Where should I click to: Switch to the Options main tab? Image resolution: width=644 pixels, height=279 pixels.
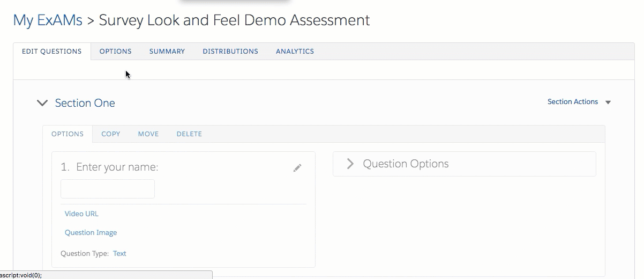click(x=115, y=52)
